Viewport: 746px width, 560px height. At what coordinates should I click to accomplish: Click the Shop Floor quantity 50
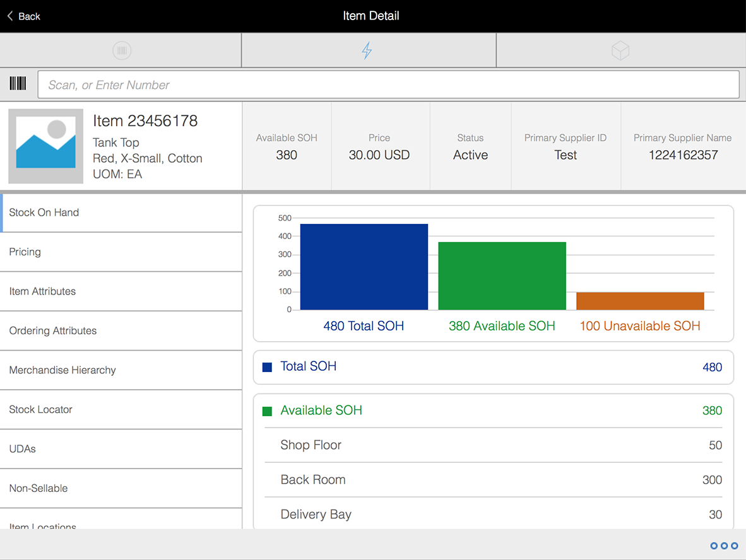[x=716, y=445]
